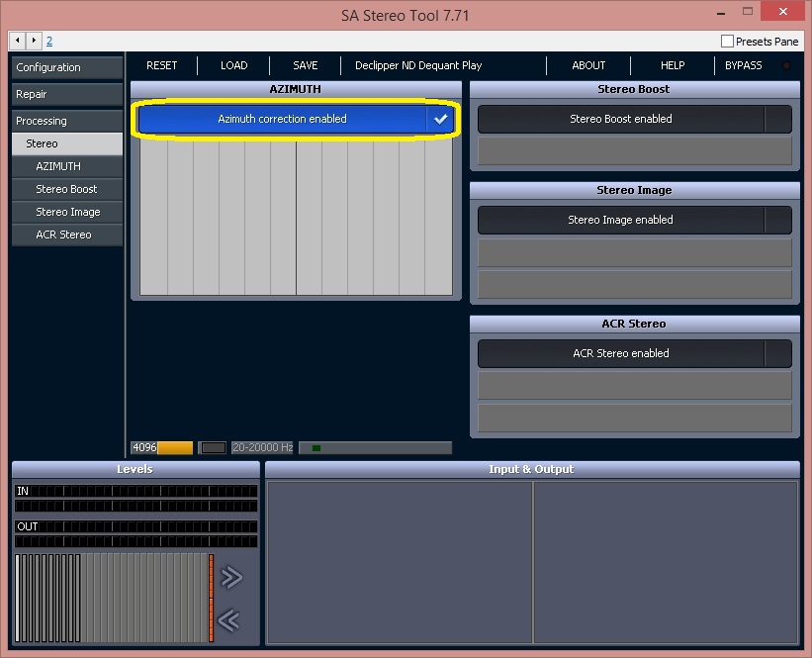Maximize the SA Stereo Tool window
Screen dimensions: 812x658
click(x=748, y=12)
